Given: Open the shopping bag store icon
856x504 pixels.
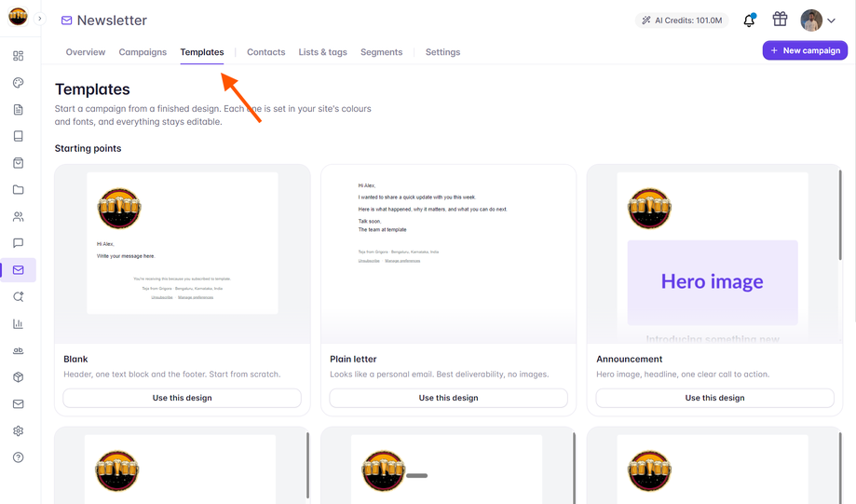Looking at the screenshot, I should (x=18, y=163).
